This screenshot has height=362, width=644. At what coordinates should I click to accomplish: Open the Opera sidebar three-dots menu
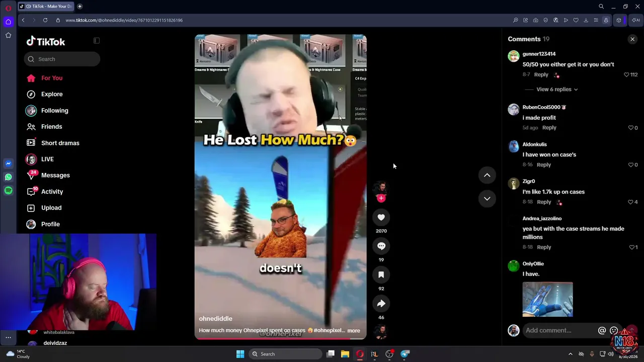click(8, 337)
